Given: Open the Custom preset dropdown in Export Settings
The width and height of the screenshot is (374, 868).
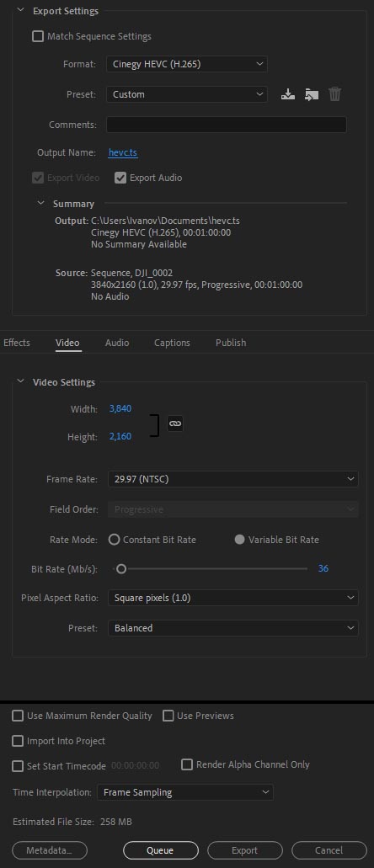Looking at the screenshot, I should pos(187,94).
